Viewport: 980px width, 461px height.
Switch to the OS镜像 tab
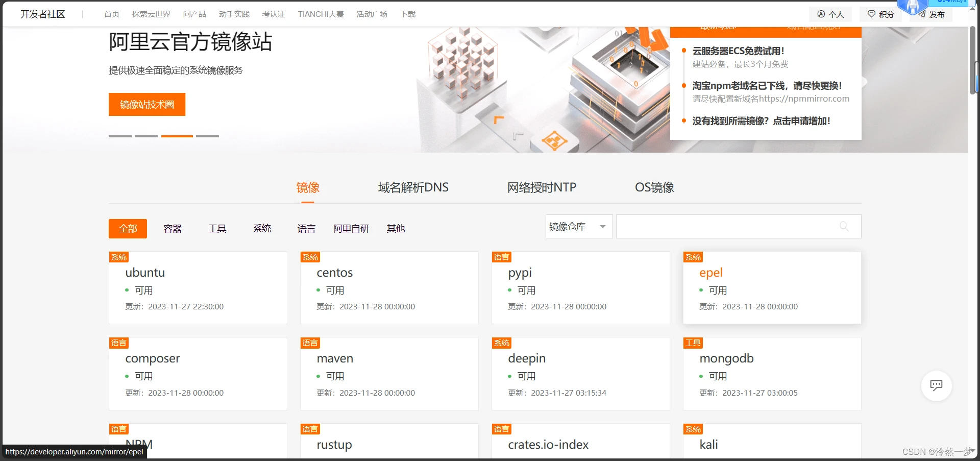[x=654, y=187]
